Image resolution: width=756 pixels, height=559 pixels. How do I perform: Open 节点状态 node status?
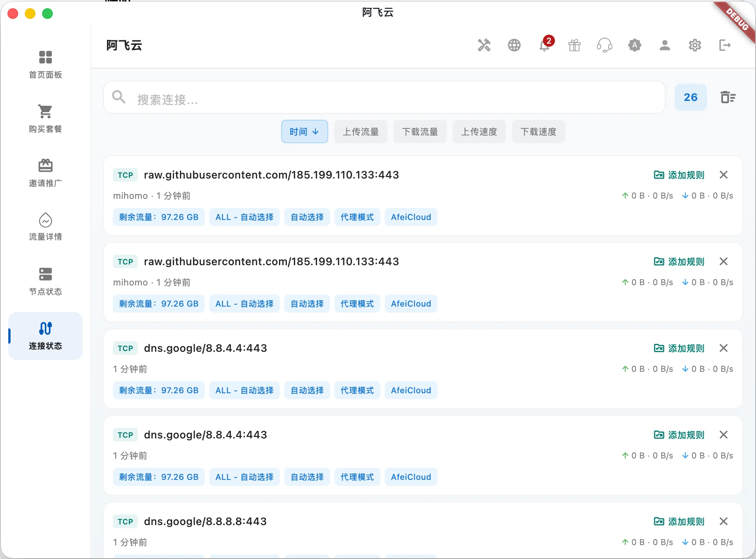[46, 281]
